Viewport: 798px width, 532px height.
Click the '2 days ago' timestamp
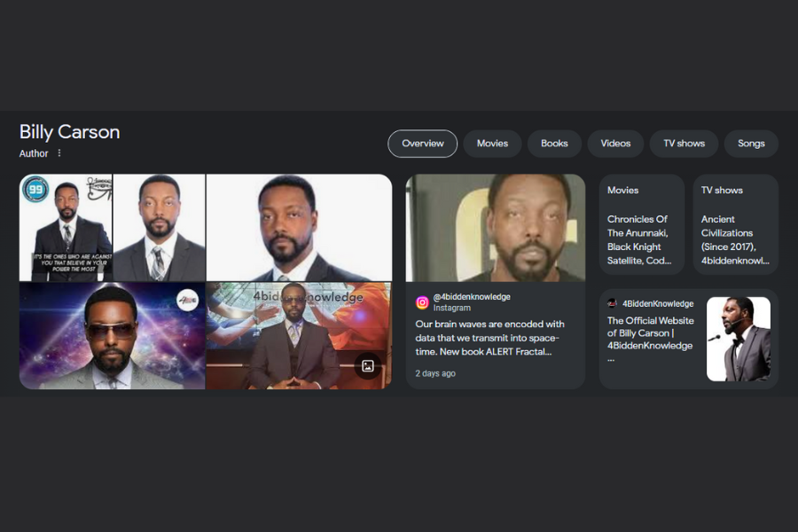[435, 373]
